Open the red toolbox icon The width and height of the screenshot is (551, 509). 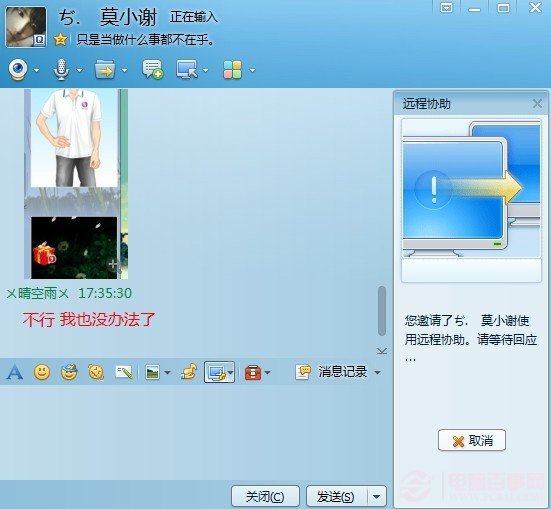coord(253,372)
